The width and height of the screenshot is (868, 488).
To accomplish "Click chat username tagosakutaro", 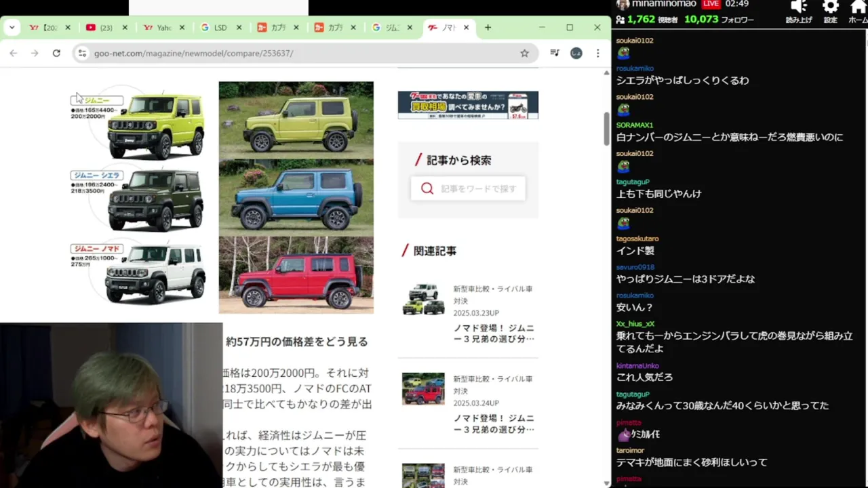I will 637,239.
